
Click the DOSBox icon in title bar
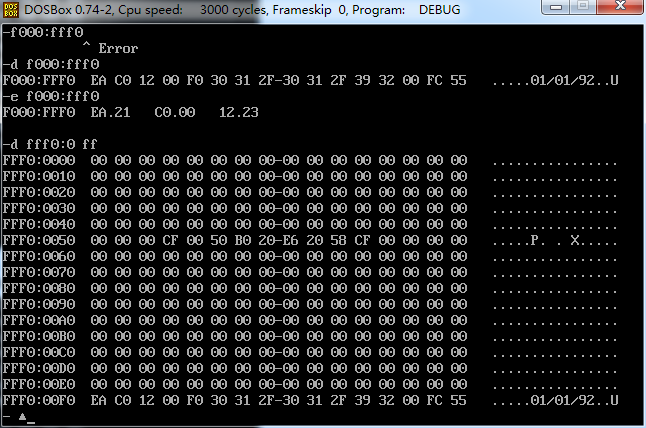pyautogui.click(x=11, y=10)
